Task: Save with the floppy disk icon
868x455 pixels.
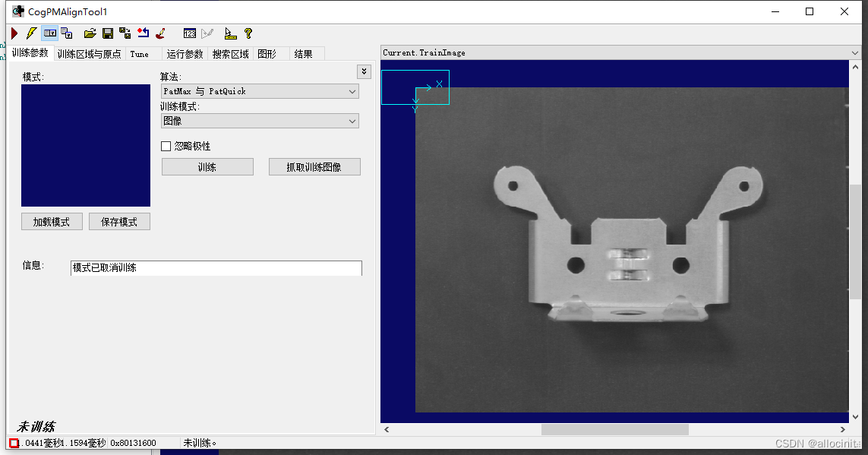Action: (108, 33)
